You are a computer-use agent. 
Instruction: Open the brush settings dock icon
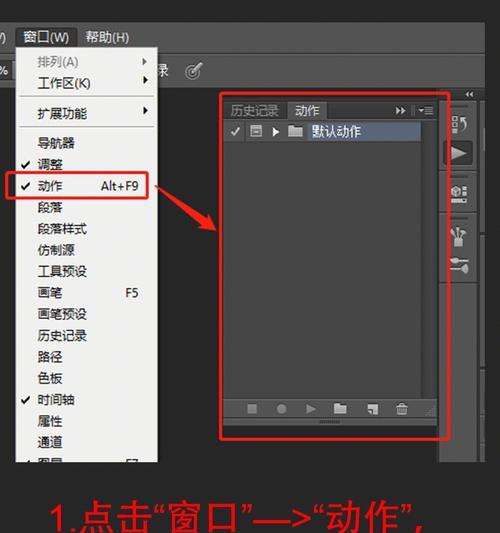click(459, 265)
